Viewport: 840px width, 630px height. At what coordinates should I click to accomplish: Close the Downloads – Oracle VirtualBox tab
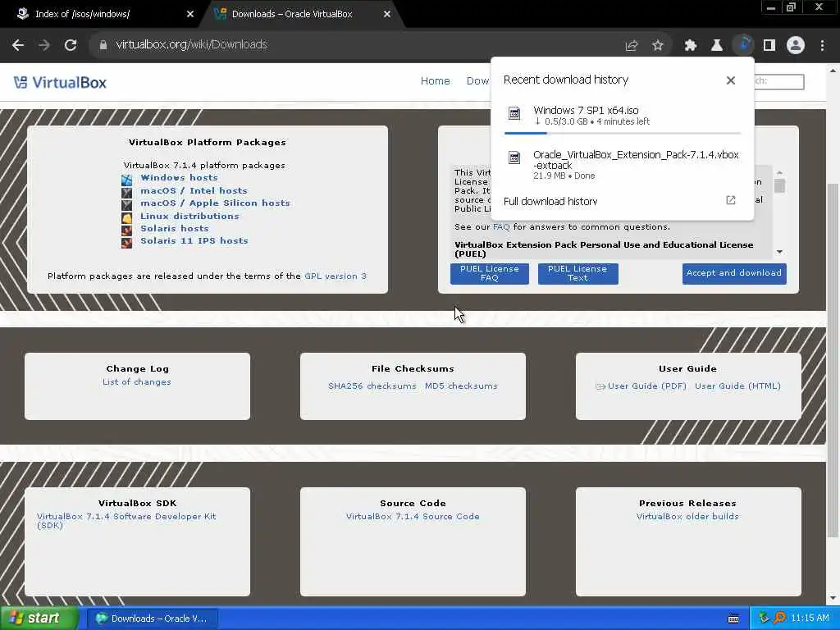387,15
